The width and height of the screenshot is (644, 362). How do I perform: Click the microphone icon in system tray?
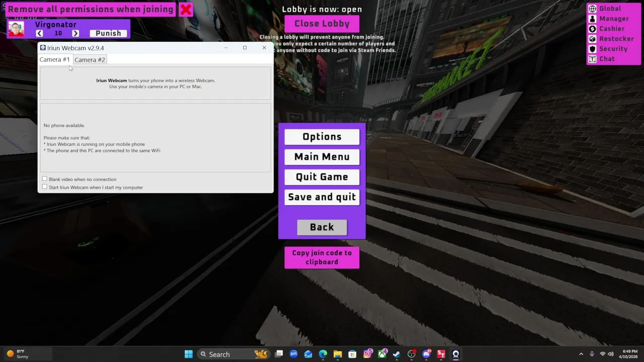point(592,354)
